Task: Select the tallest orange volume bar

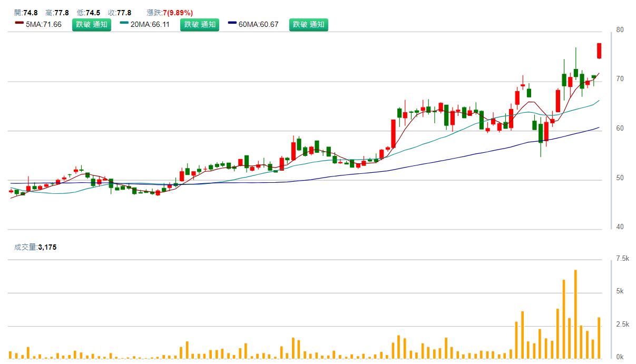Action: [x=575, y=314]
